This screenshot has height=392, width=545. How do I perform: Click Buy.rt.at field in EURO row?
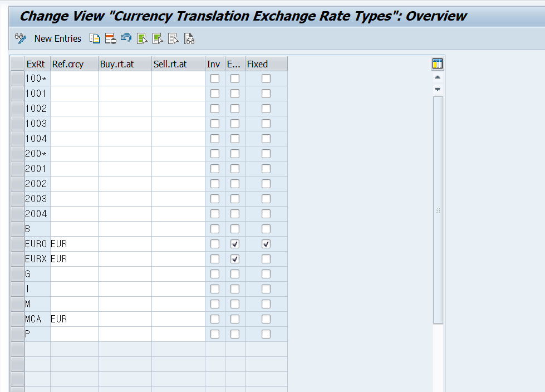pyautogui.click(x=125, y=244)
